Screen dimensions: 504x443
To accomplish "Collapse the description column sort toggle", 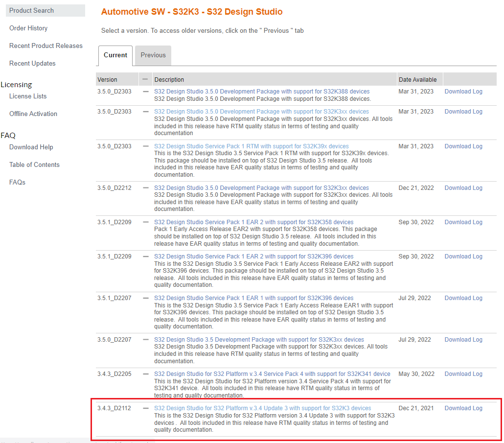I will (145, 79).
